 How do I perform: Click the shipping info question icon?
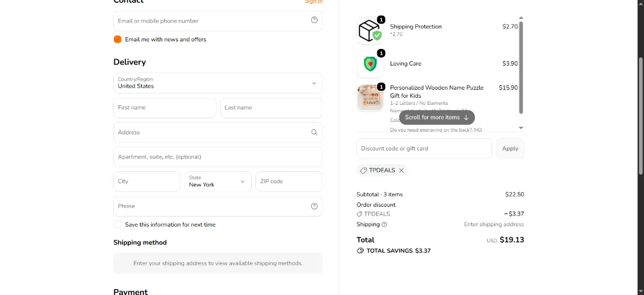tap(384, 225)
